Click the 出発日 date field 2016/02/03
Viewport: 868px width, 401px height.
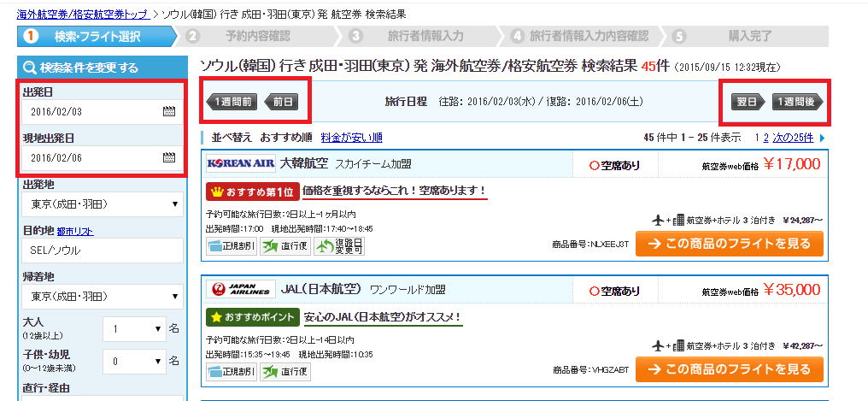[103, 112]
